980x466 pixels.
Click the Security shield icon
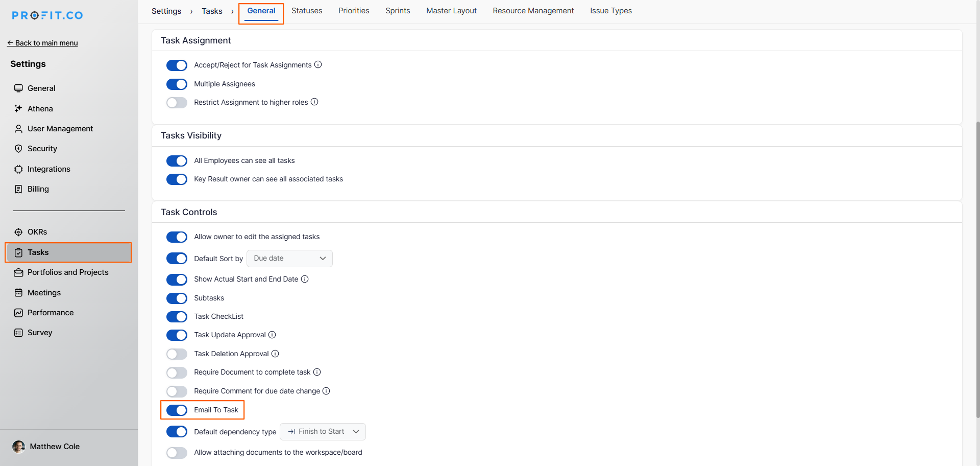point(18,149)
